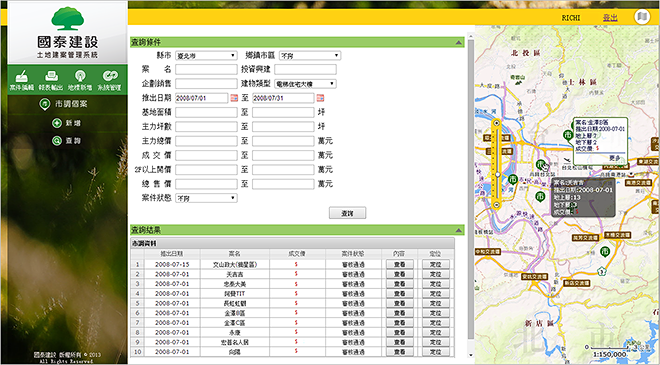This screenshot has height=365, width=660.
Task: Click 市 marker nearest the zoom slider
Action: tap(513, 180)
